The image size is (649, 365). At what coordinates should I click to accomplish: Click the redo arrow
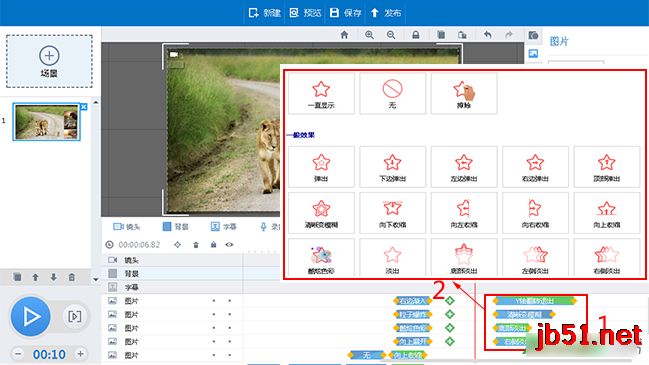(x=509, y=35)
